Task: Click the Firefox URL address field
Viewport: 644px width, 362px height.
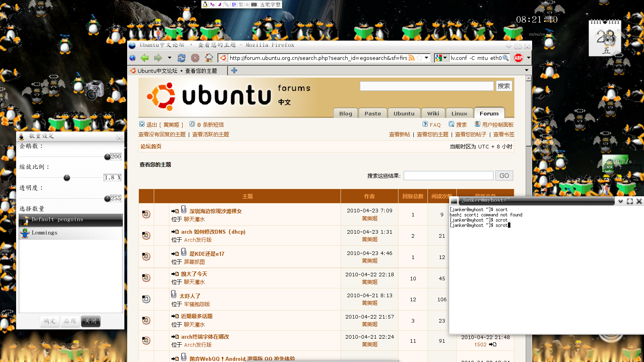Action: tap(318, 58)
